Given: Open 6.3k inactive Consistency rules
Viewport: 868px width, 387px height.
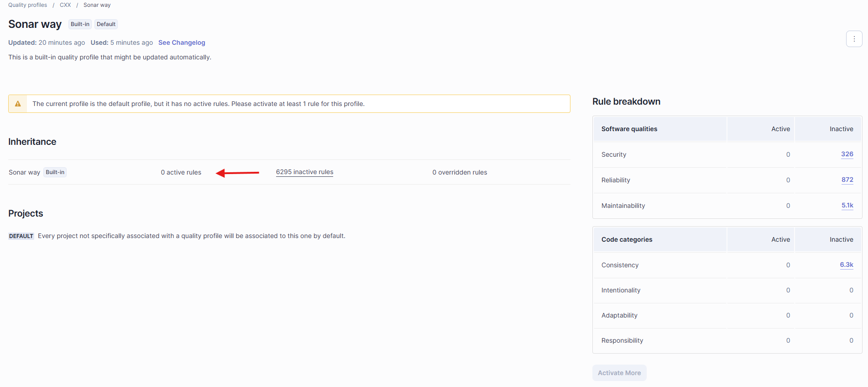Looking at the screenshot, I should coord(847,265).
